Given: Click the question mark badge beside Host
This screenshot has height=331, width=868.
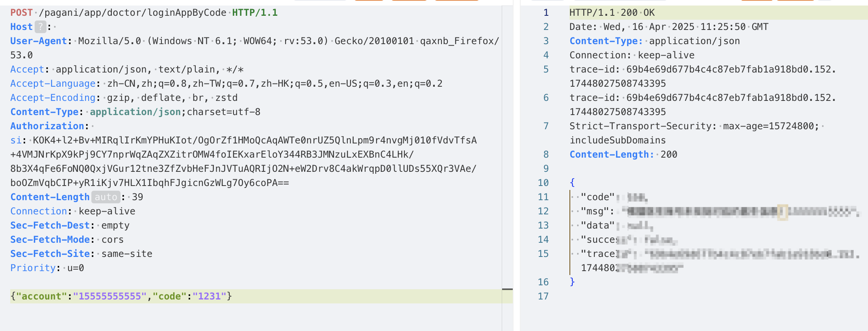Looking at the screenshot, I should 40,27.
